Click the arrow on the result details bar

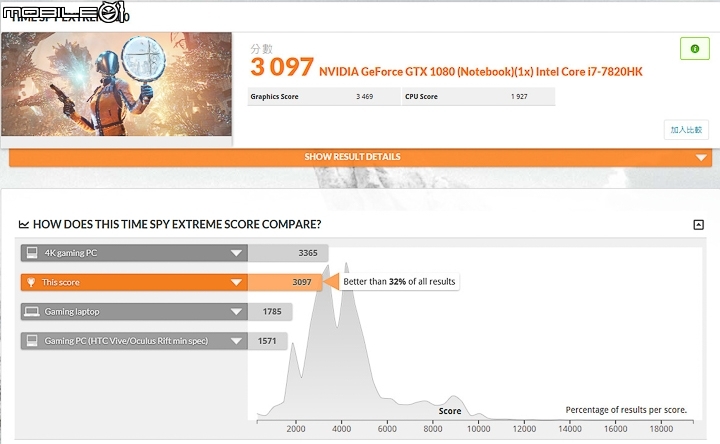701,157
